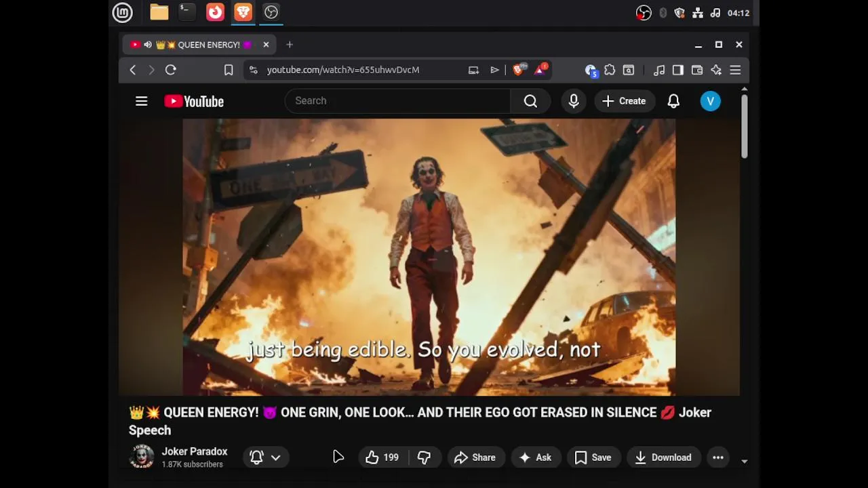The width and height of the screenshot is (868, 488).
Task: Open YouTube notifications bell in header
Action: tap(673, 101)
